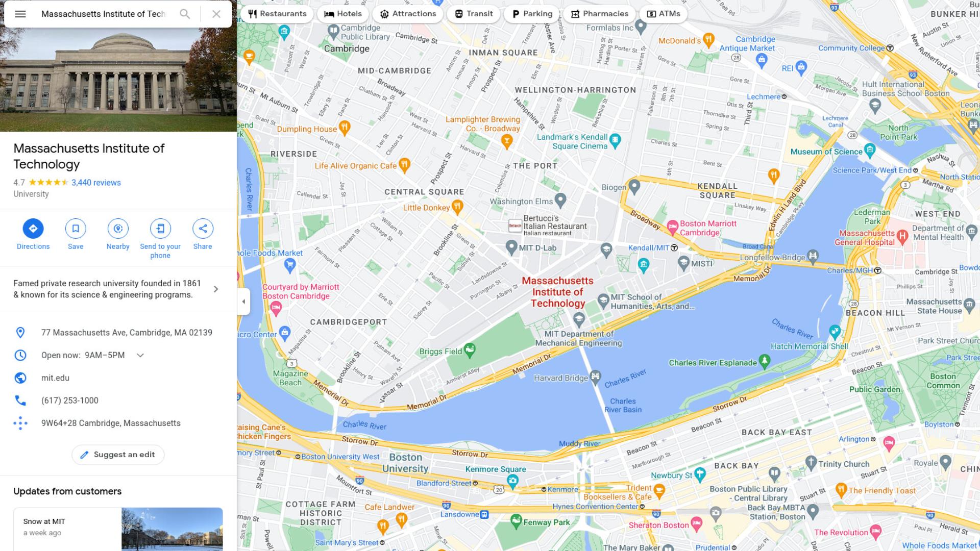The height and width of the screenshot is (551, 980).
Task: Expand the opening hours dropdown
Action: 140,355
